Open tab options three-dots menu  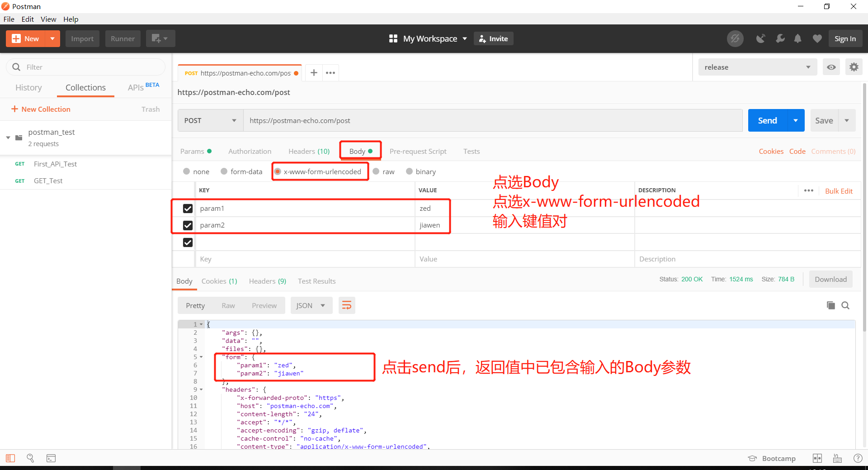330,72
